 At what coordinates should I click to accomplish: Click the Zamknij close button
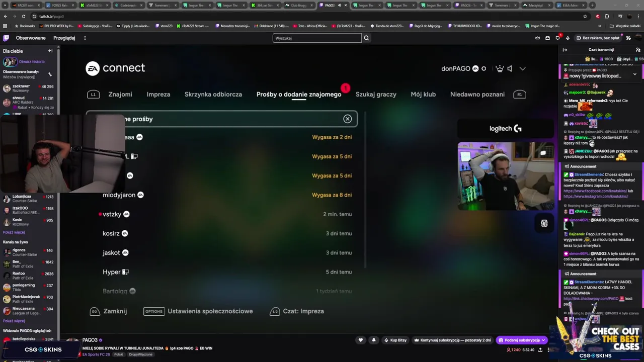click(109, 311)
